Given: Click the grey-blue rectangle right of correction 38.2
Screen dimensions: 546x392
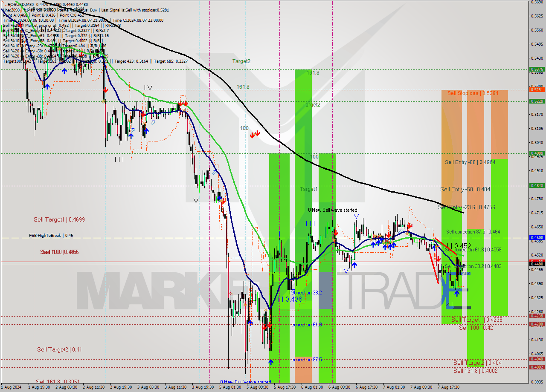Looking at the screenshot, I should point(326,291).
